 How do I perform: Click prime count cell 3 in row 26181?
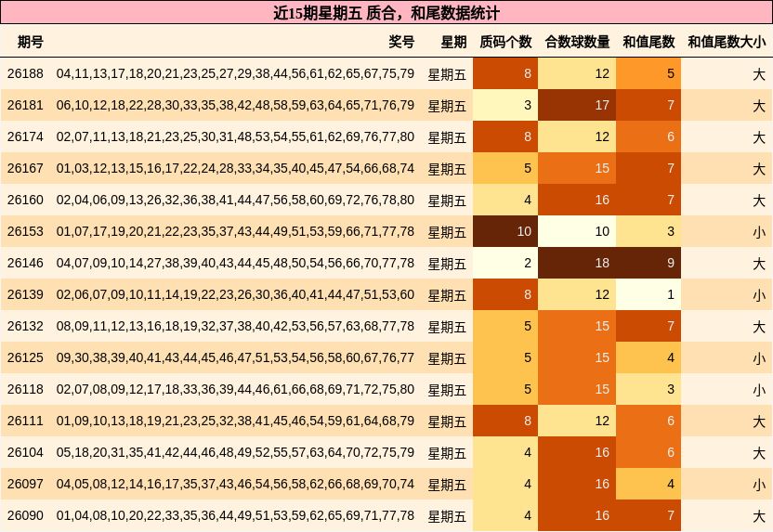coord(505,106)
